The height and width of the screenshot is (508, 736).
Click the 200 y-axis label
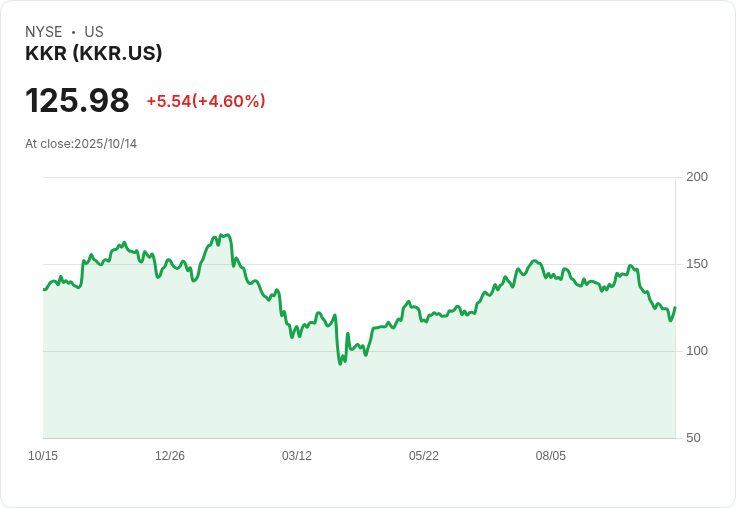tap(697, 177)
